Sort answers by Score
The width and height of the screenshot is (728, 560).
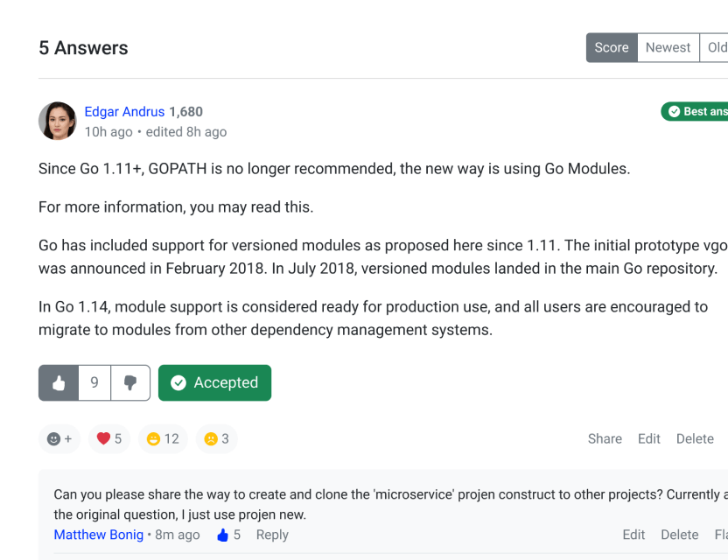pyautogui.click(x=612, y=48)
